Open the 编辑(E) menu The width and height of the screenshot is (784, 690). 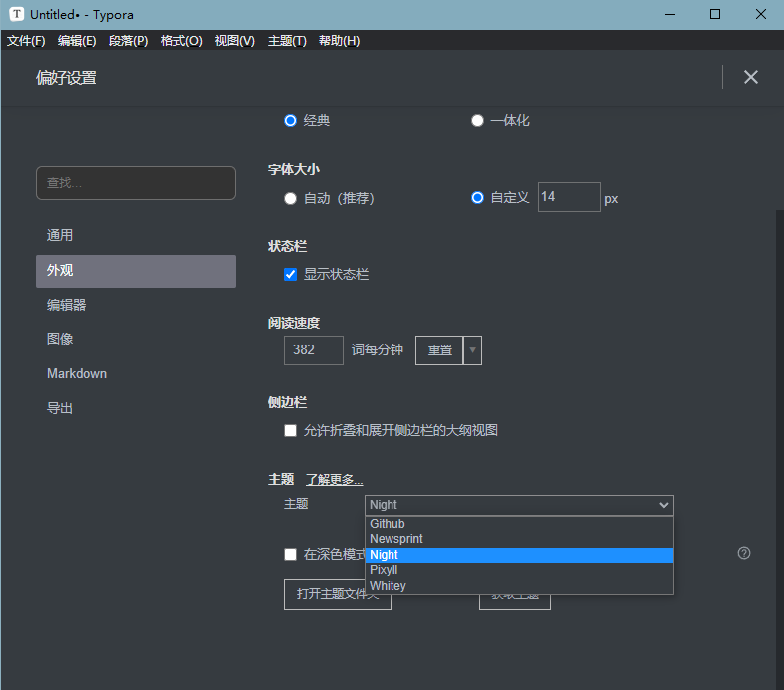point(77,41)
